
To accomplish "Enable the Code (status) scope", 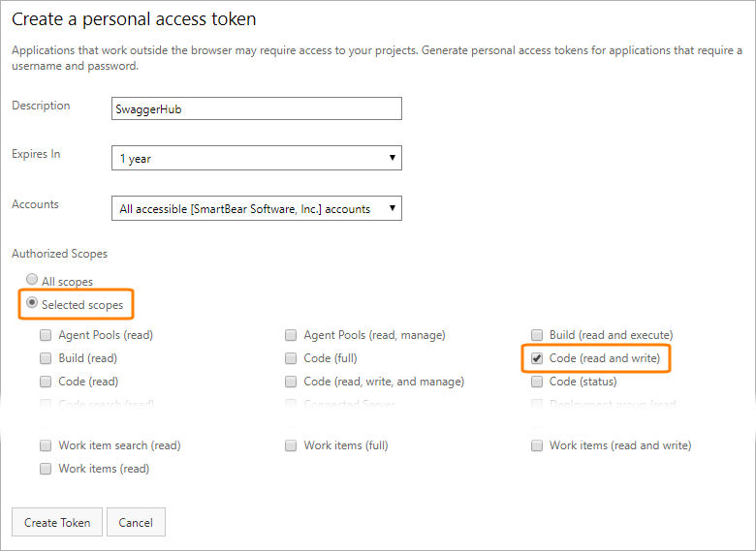I will 537,382.
